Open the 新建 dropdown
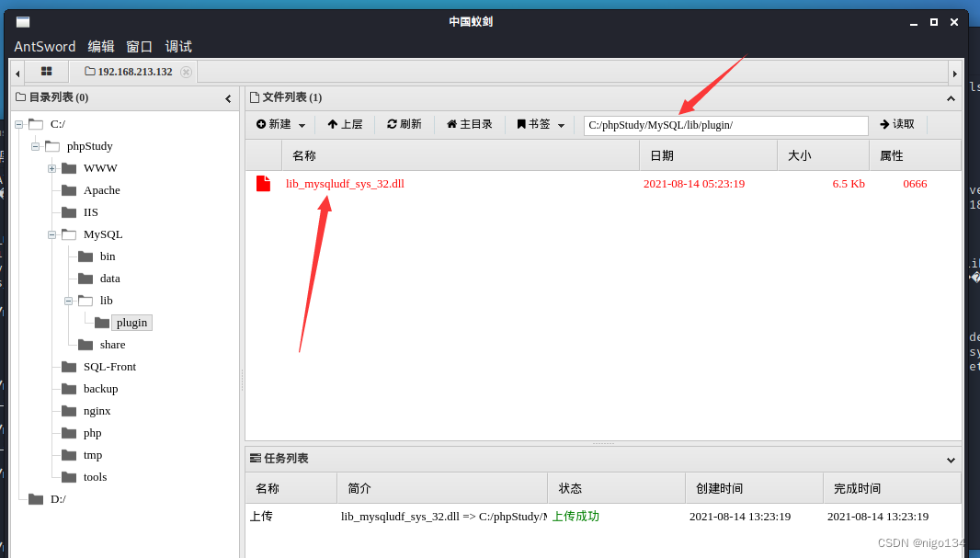 280,124
